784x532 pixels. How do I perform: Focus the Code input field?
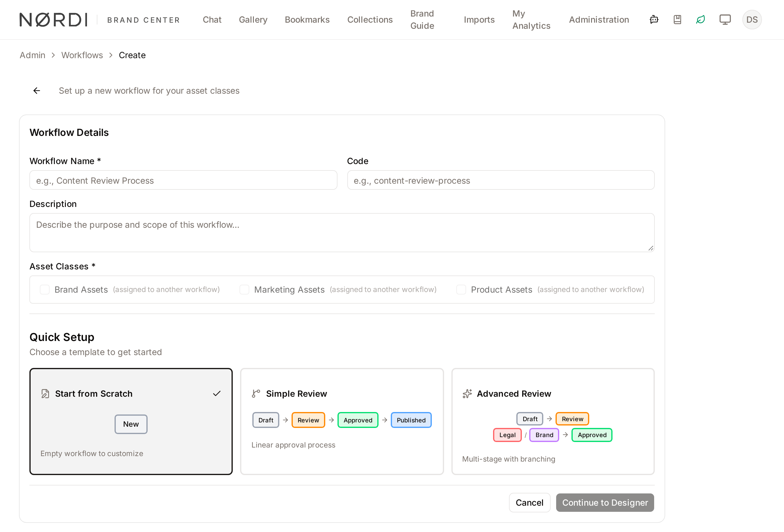501,180
